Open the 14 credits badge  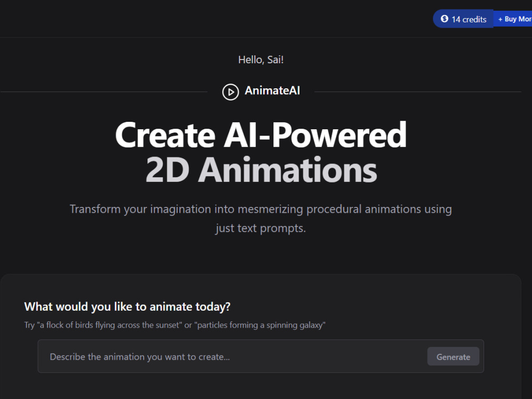(463, 19)
